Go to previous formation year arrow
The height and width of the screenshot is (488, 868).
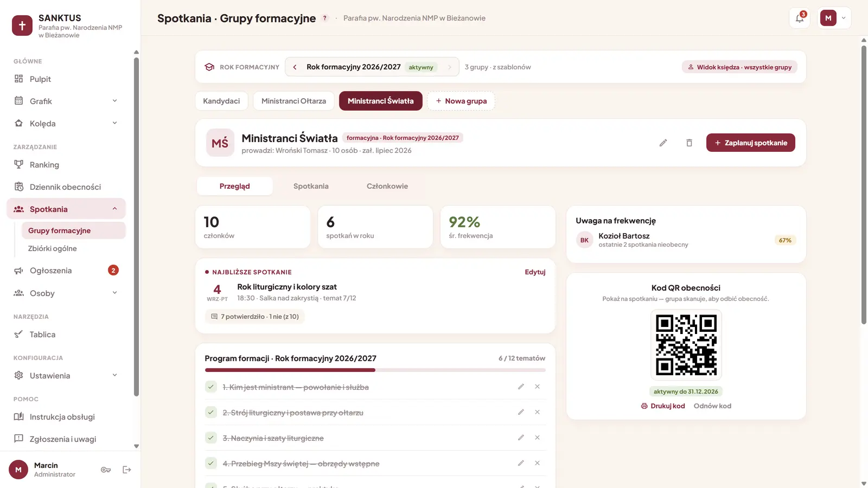coord(295,67)
